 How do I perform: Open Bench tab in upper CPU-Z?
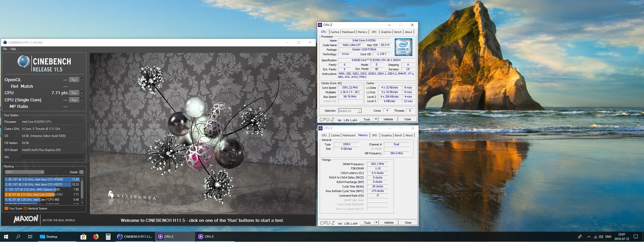(398, 32)
